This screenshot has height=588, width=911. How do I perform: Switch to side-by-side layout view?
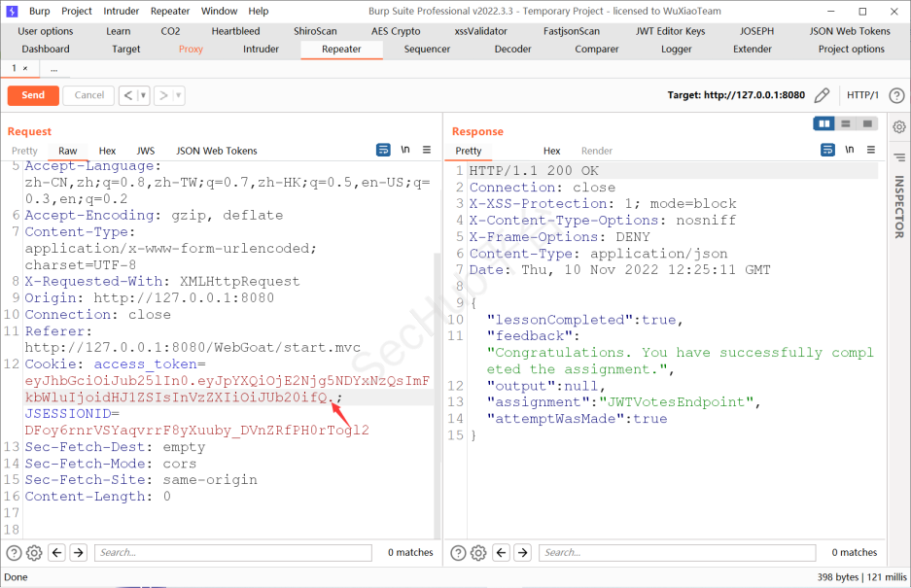[x=824, y=124]
